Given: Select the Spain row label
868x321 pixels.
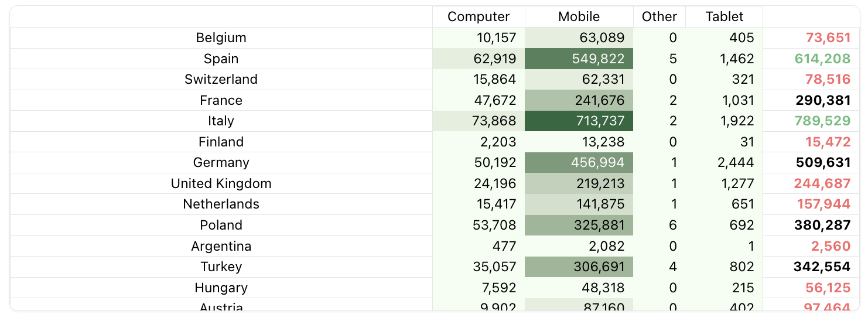Looking at the screenshot, I should pos(221,59).
